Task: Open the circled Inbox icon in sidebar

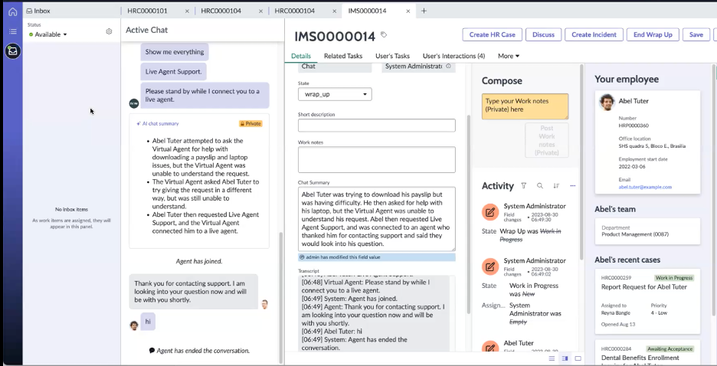Action: [x=13, y=51]
